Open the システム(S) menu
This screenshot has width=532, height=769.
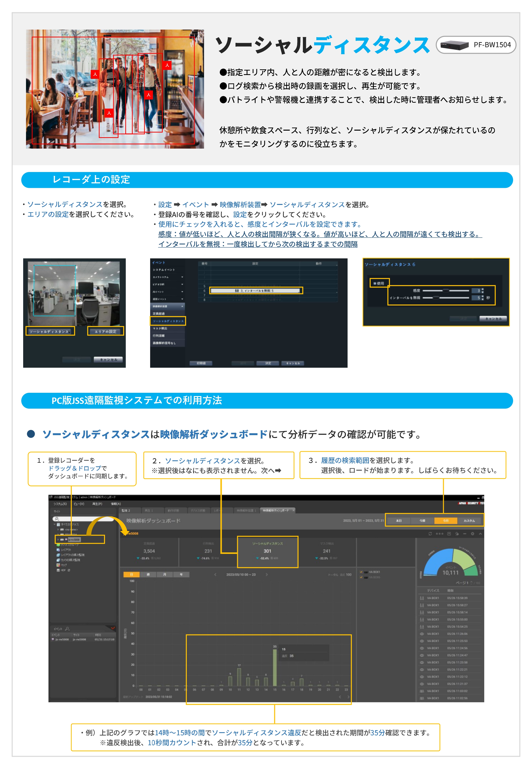click(x=60, y=504)
